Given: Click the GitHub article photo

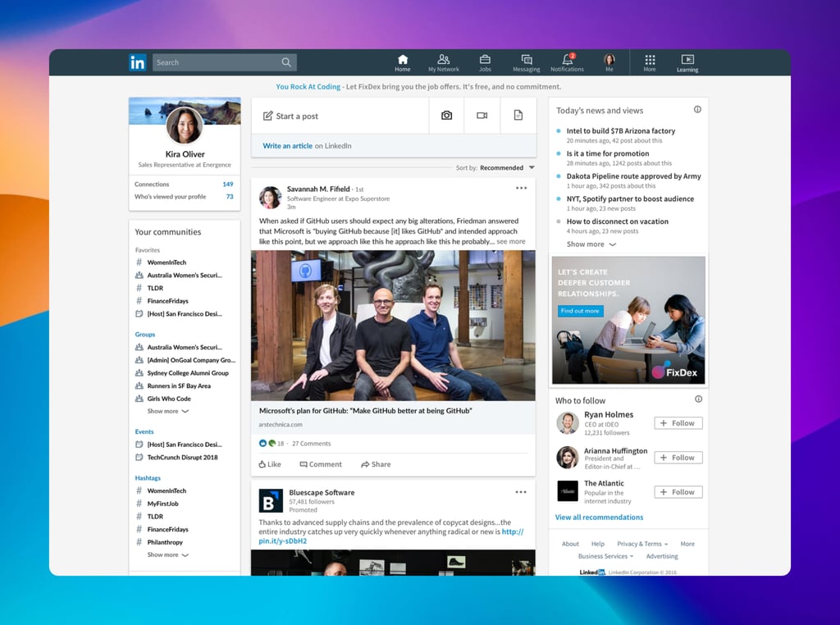Looking at the screenshot, I should [393, 326].
